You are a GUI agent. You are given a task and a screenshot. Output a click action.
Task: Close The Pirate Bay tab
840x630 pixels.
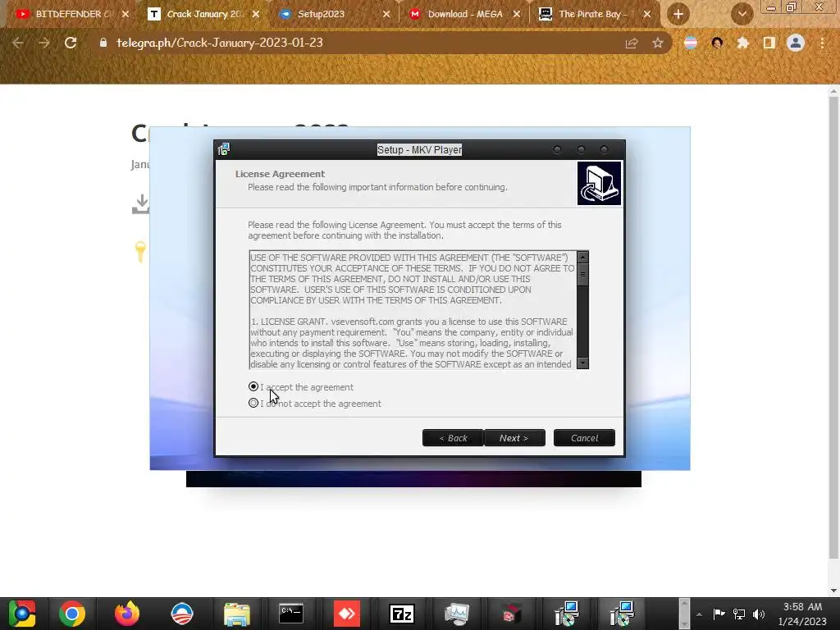pos(647,14)
